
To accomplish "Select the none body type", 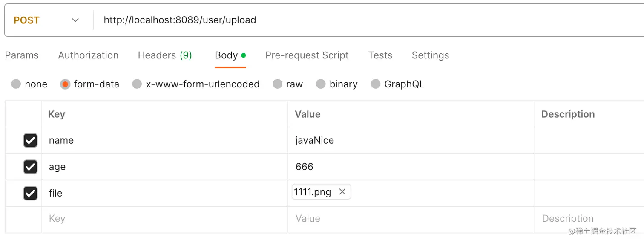I will tap(16, 84).
